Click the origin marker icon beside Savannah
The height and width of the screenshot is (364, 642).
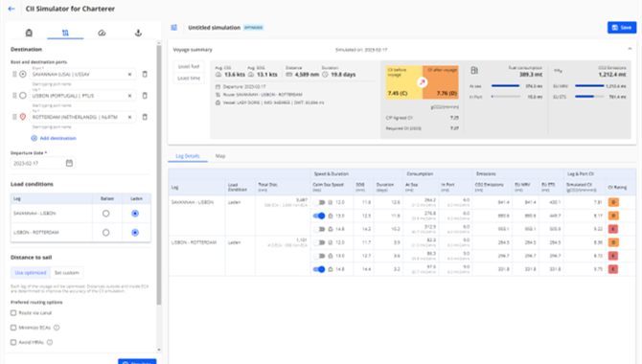coord(23,74)
